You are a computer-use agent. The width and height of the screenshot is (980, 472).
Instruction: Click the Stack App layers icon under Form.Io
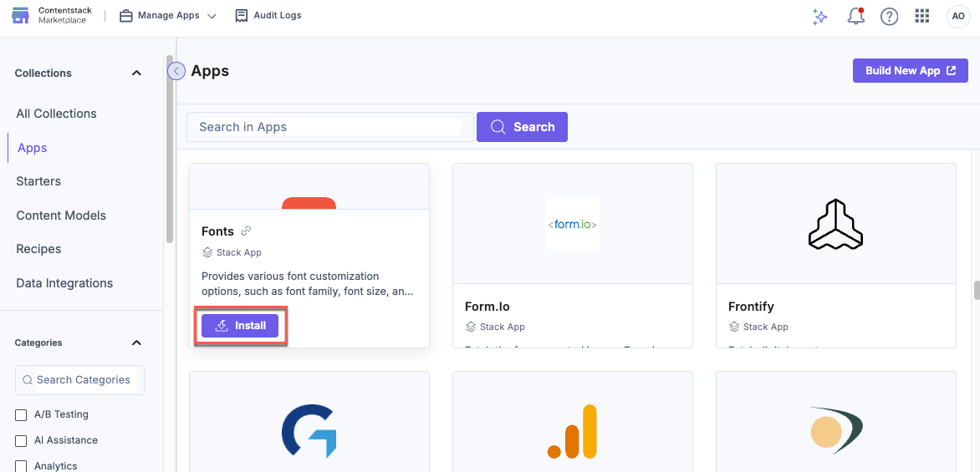472,327
